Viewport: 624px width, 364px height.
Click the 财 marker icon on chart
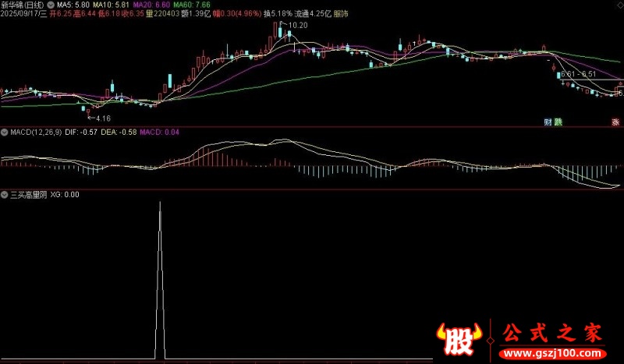pyautogui.click(x=548, y=122)
